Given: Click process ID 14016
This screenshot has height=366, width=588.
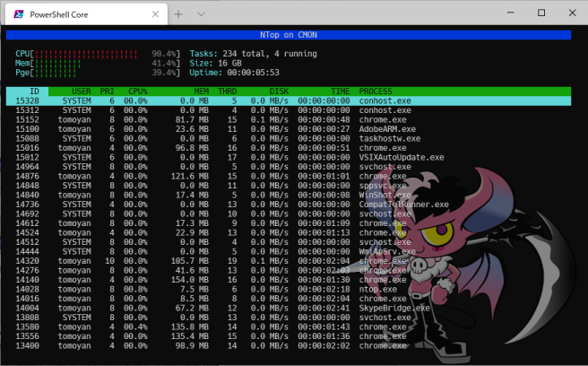Looking at the screenshot, I should click(28, 299).
